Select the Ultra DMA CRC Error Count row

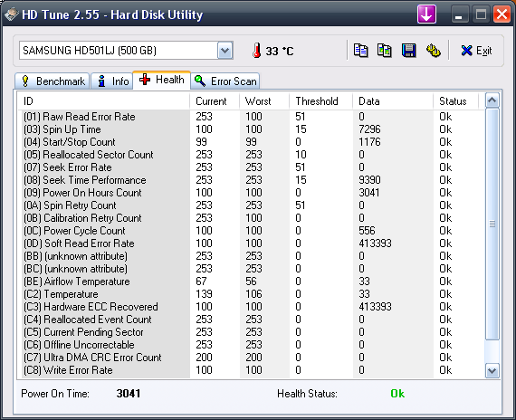(251, 358)
